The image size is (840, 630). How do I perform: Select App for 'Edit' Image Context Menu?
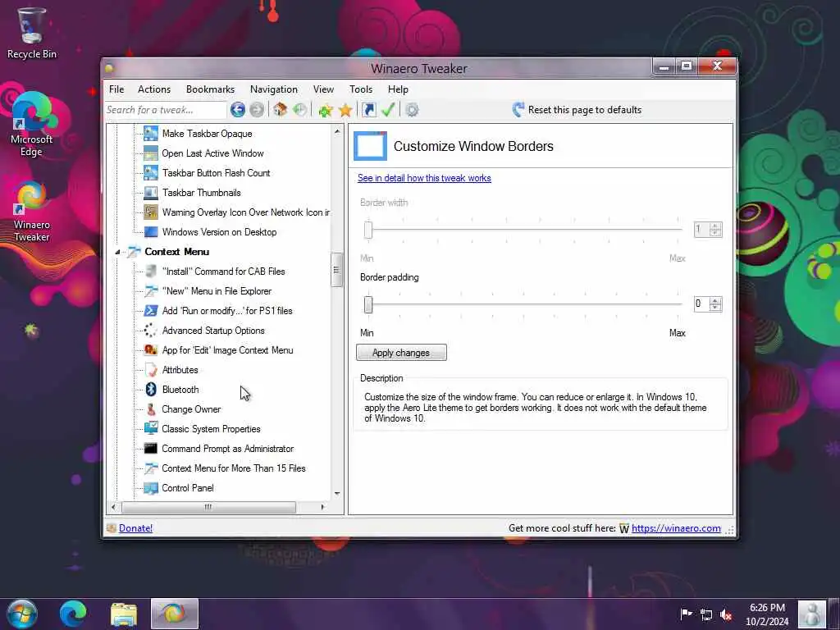(228, 350)
